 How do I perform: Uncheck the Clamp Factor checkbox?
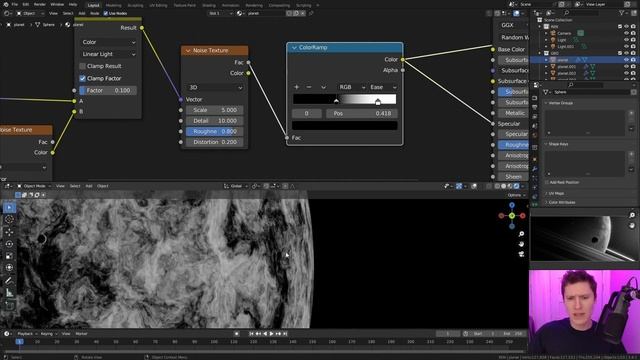82,78
